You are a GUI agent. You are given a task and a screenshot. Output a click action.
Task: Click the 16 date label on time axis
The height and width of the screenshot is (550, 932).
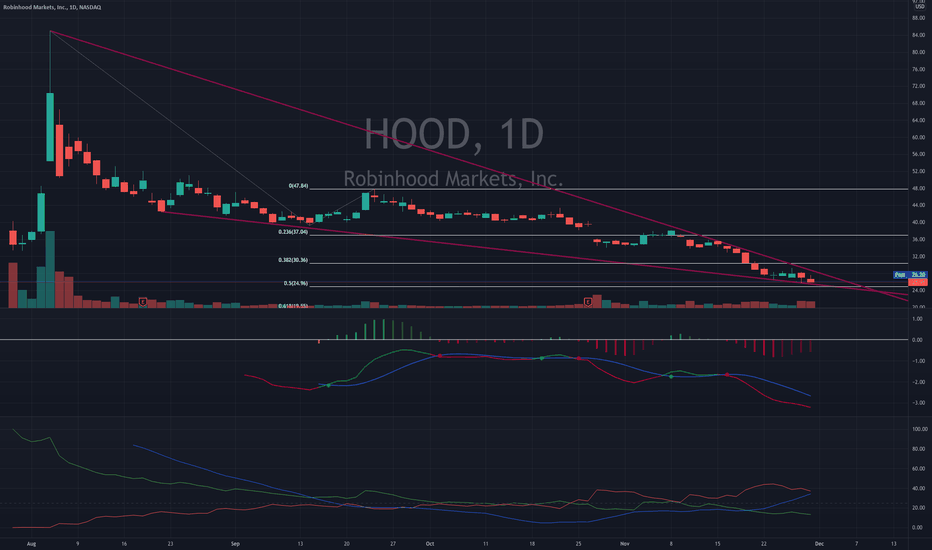coord(124,543)
